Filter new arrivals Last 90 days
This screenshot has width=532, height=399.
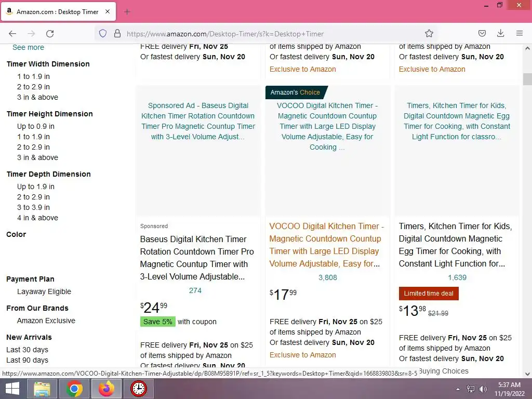click(27, 361)
